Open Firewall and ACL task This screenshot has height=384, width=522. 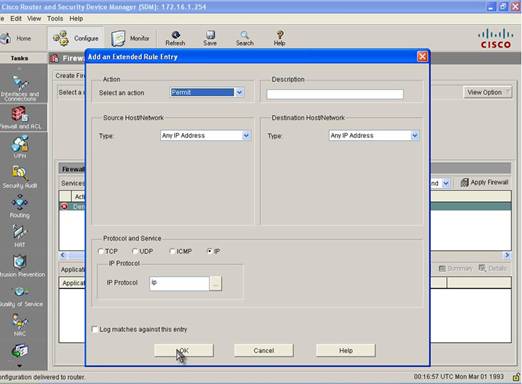click(20, 117)
